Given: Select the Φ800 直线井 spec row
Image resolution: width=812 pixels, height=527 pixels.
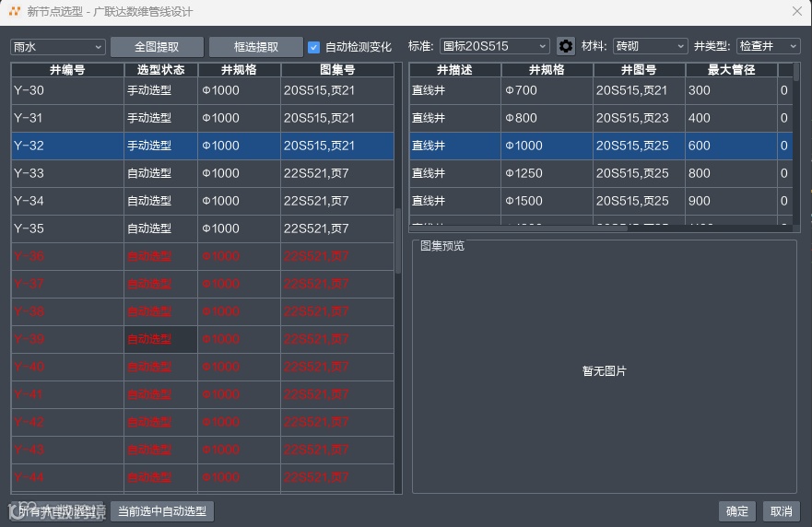Looking at the screenshot, I should [601, 118].
